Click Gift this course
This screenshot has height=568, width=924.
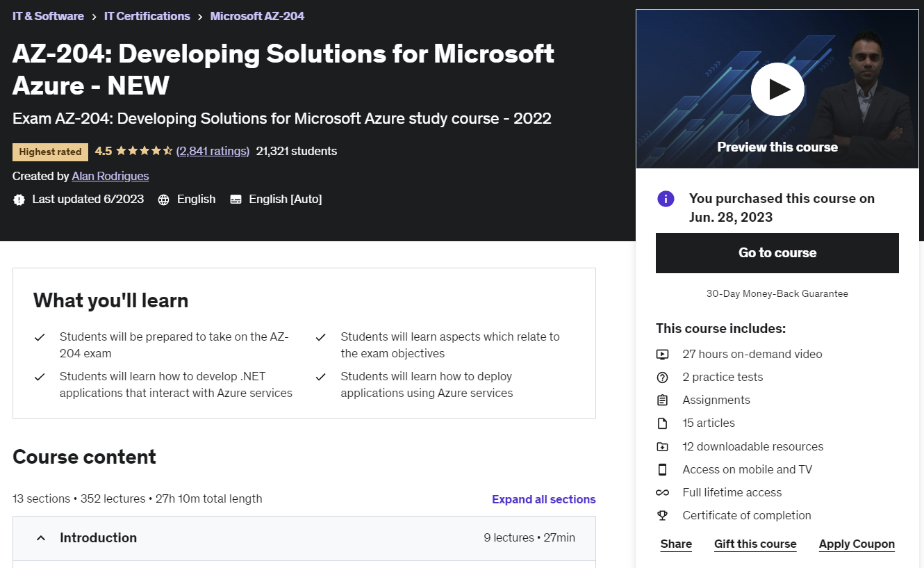pyautogui.click(x=755, y=544)
